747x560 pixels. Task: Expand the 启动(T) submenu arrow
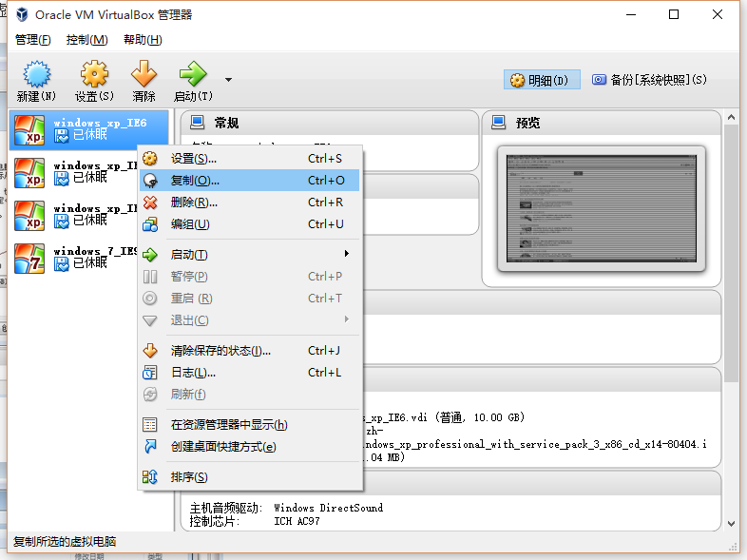[347, 254]
